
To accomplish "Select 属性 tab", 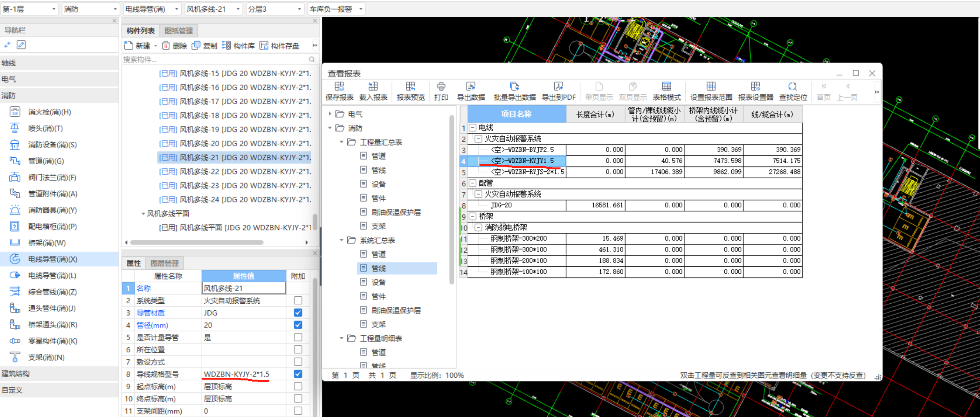I will coord(134,264).
